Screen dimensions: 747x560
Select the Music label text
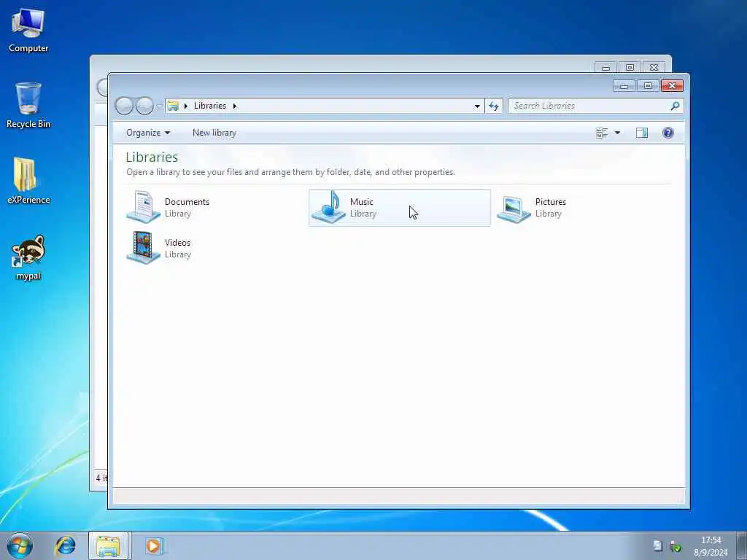362,202
